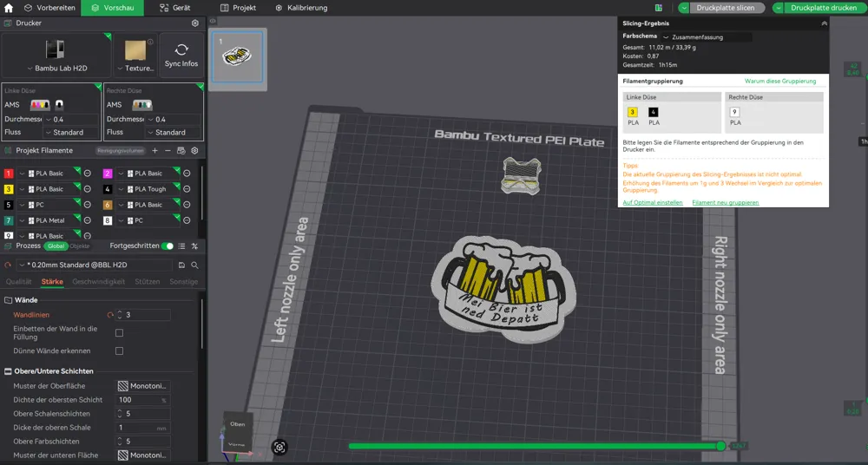
Task: Click the green layer progress slider handle
Action: 720,446
